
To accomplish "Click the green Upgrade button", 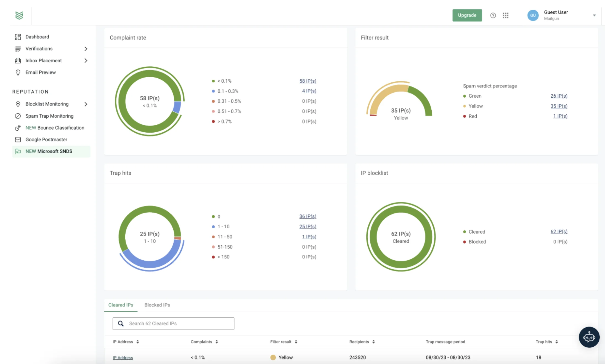I will [x=467, y=15].
